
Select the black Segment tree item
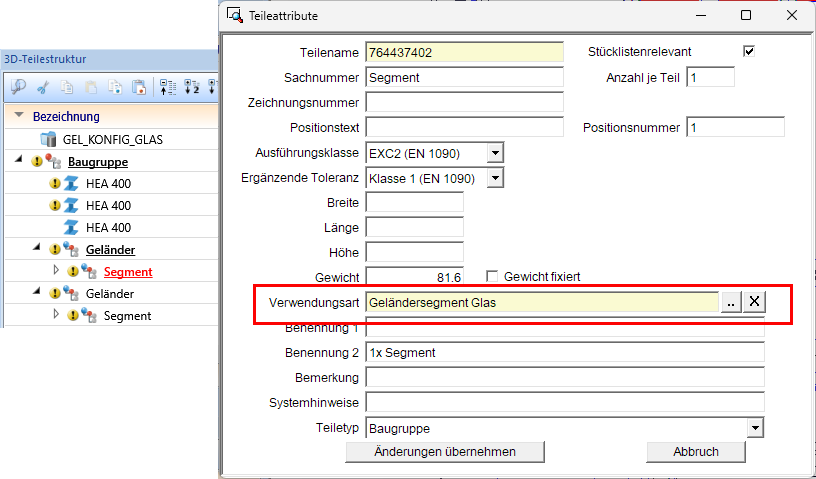(x=128, y=316)
